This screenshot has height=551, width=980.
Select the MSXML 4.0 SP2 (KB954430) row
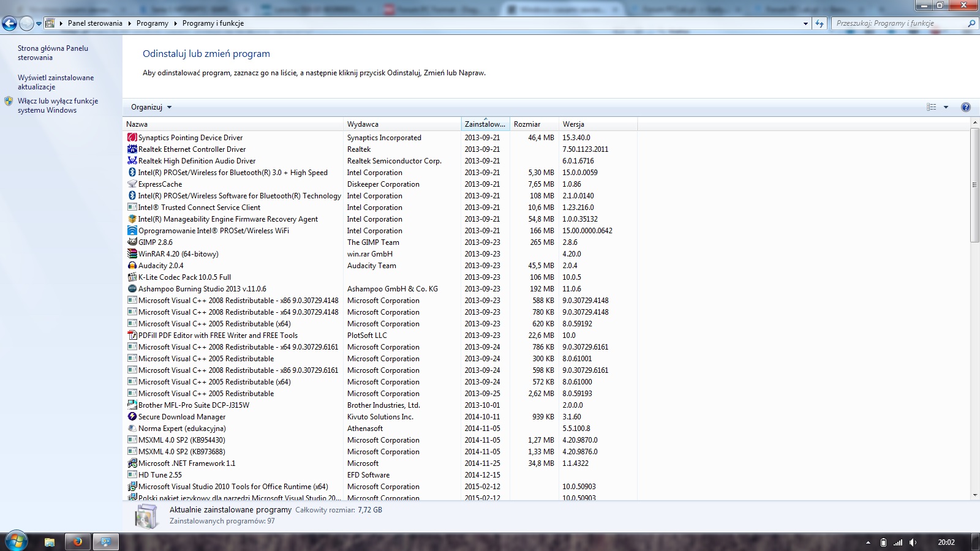tap(380, 440)
